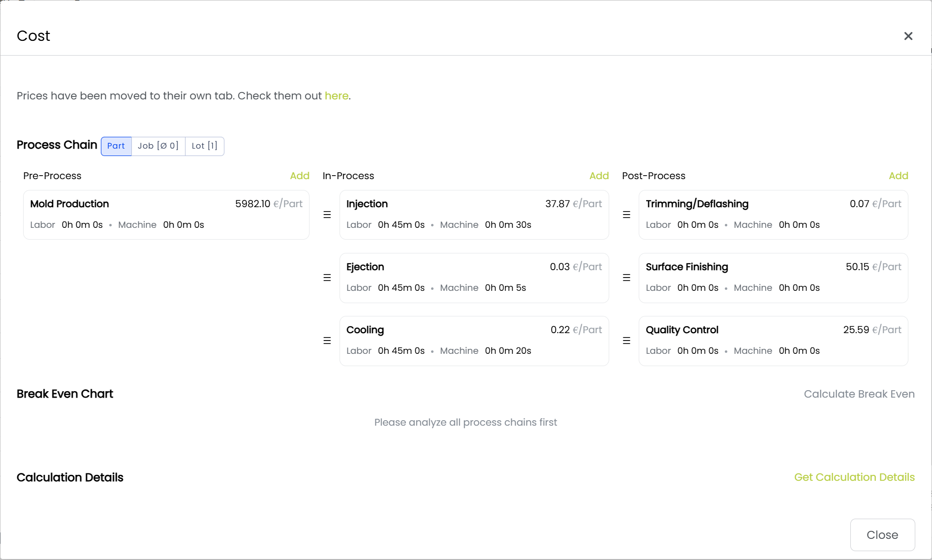
Task: Click the drag handle beside Quality Control
Action: click(626, 341)
